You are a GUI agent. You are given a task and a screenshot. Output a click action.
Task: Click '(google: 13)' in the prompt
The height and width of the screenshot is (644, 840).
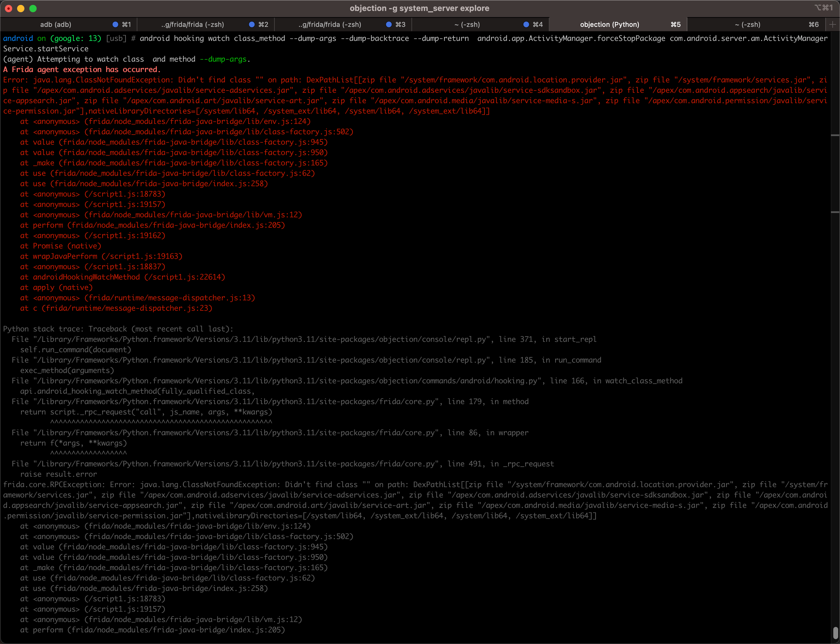point(75,38)
